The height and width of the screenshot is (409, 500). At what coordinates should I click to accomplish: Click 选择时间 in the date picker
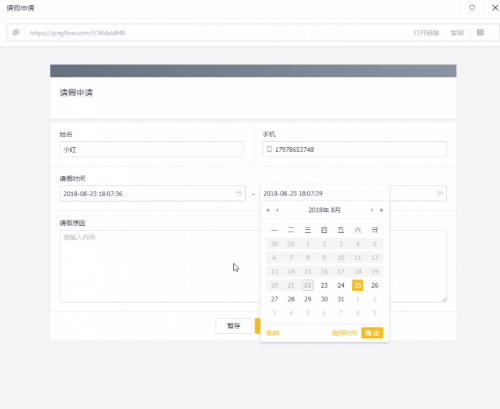click(344, 333)
